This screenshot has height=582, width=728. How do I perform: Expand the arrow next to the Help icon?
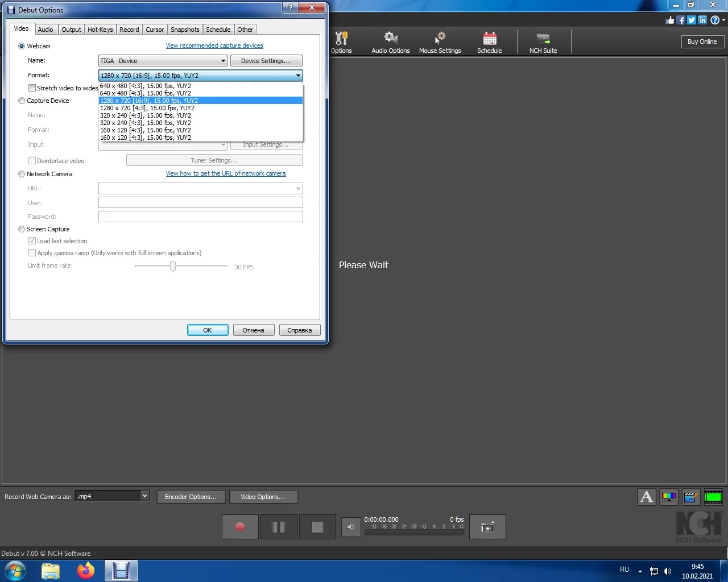723,20
